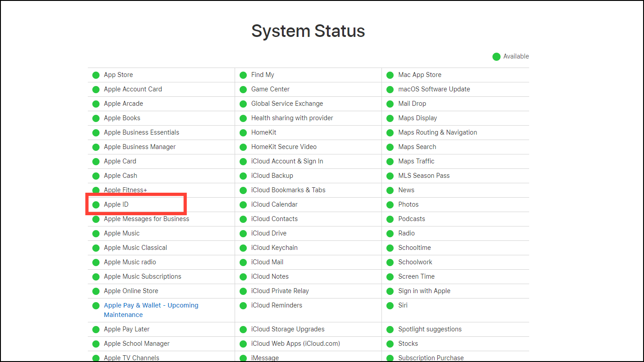Click the Apple Business Manager text

pyautogui.click(x=140, y=147)
